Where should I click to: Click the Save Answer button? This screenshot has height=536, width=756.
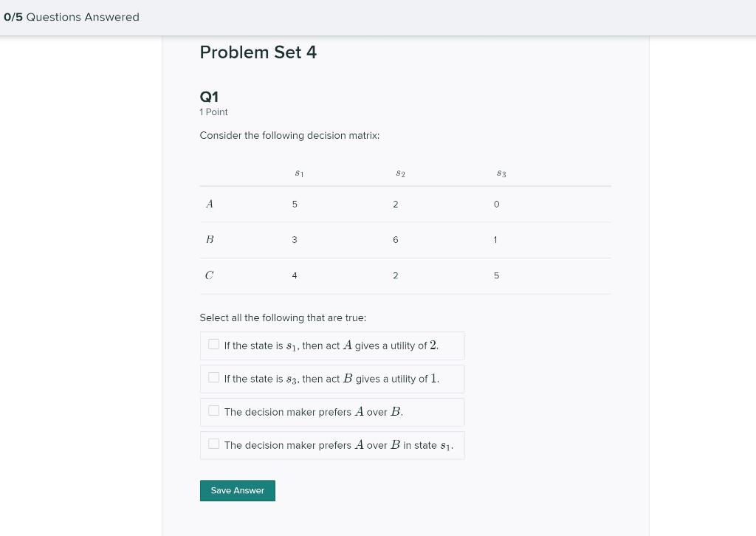click(x=237, y=490)
